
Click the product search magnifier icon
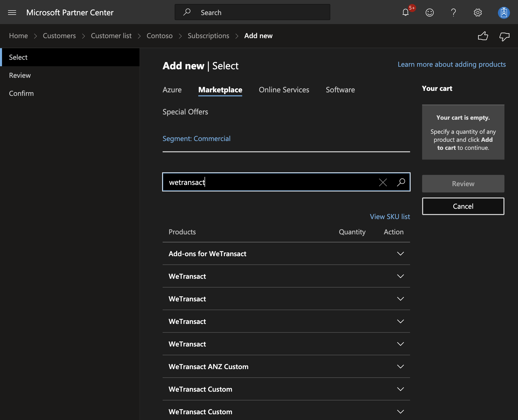coord(401,182)
